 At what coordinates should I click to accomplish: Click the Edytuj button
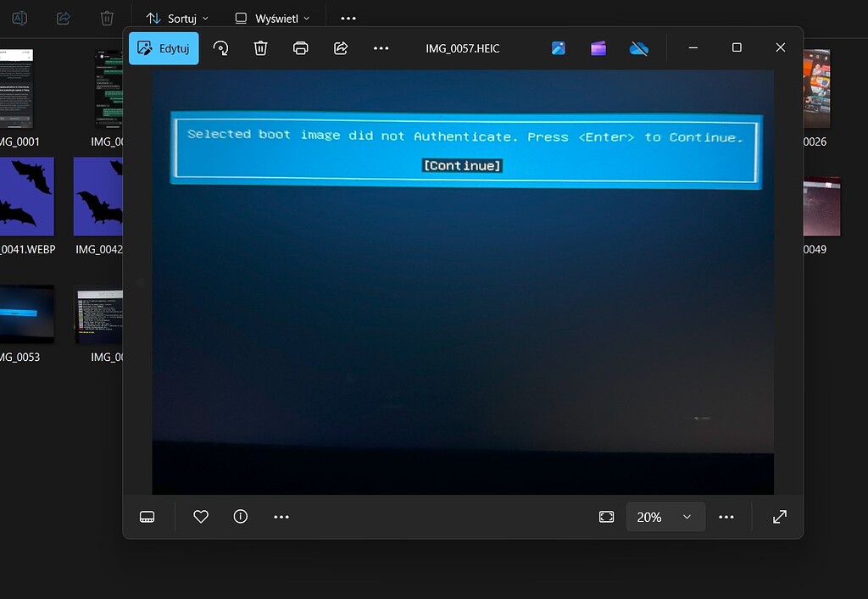[163, 48]
